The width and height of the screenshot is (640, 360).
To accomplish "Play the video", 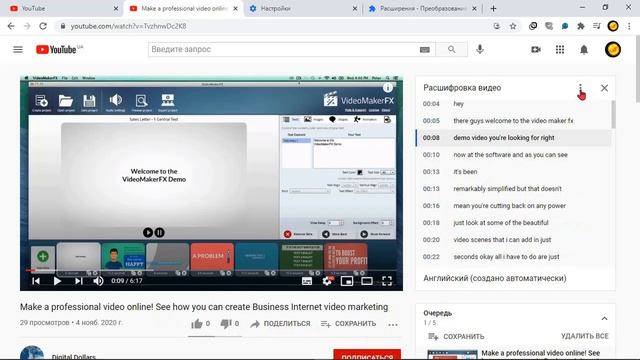I will [57, 281].
